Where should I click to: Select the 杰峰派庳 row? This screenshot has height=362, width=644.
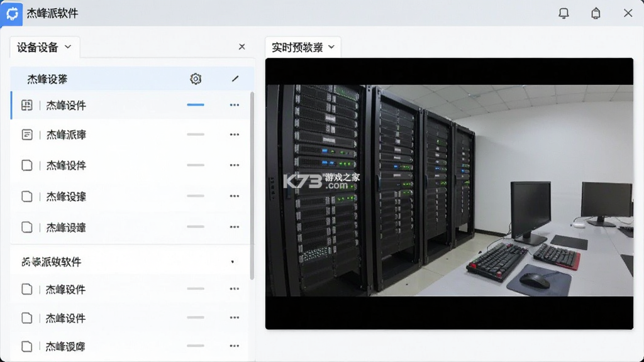click(x=130, y=134)
